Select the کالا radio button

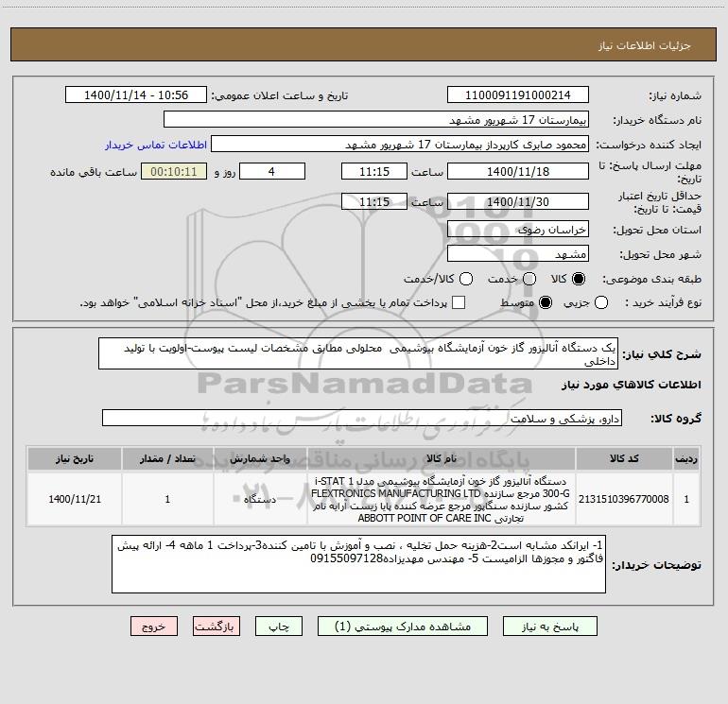pyautogui.click(x=579, y=279)
